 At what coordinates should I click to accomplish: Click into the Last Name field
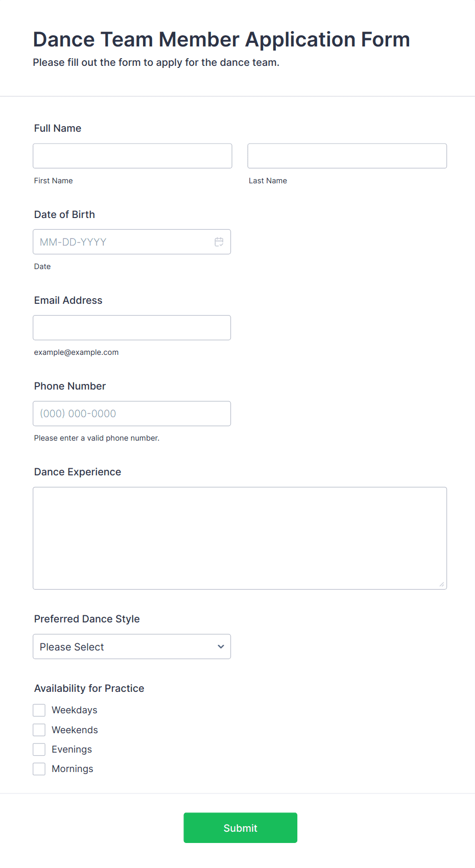click(x=347, y=156)
